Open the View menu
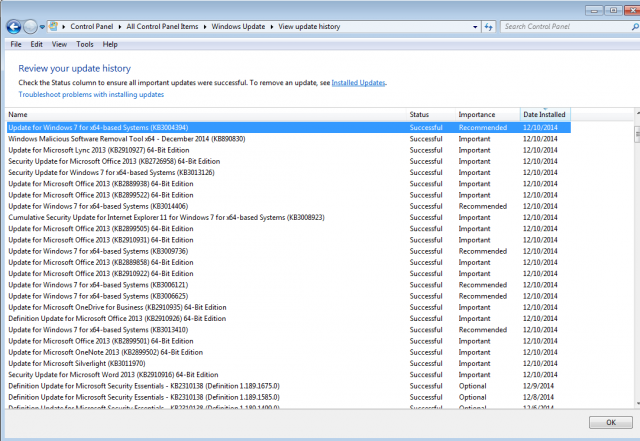The image size is (640, 441). click(x=59, y=44)
